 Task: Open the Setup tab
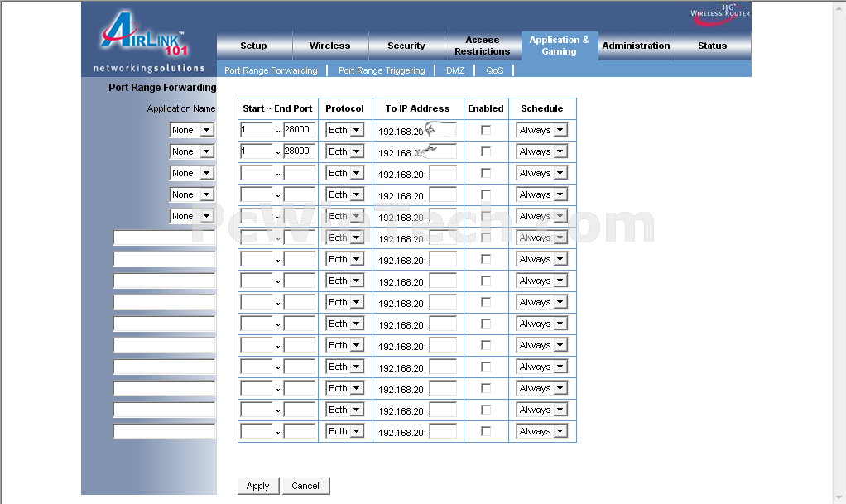coord(253,46)
